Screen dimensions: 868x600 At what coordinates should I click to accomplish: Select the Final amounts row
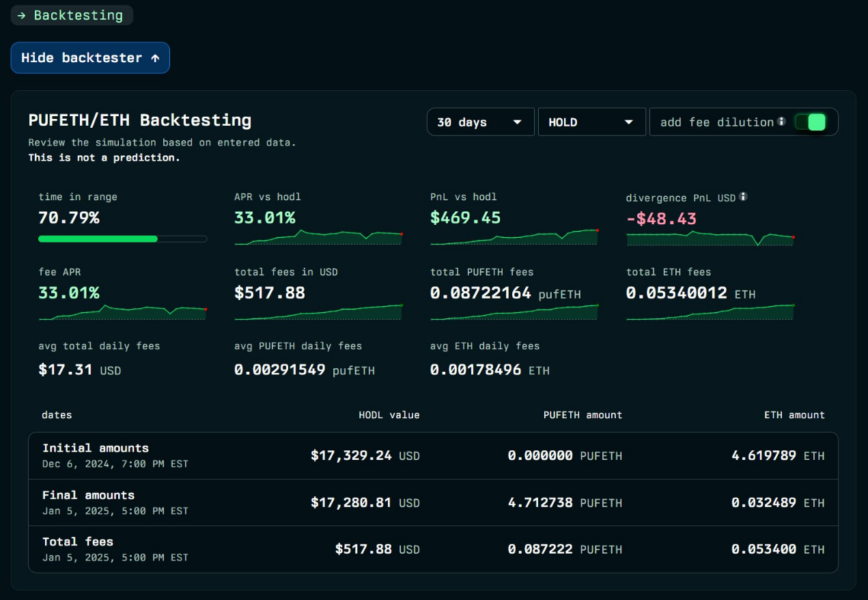(433, 502)
